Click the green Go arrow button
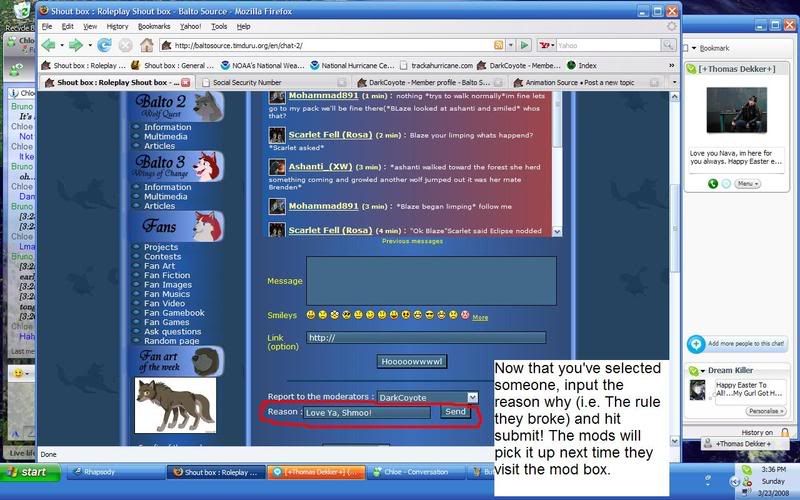 pyautogui.click(x=524, y=45)
